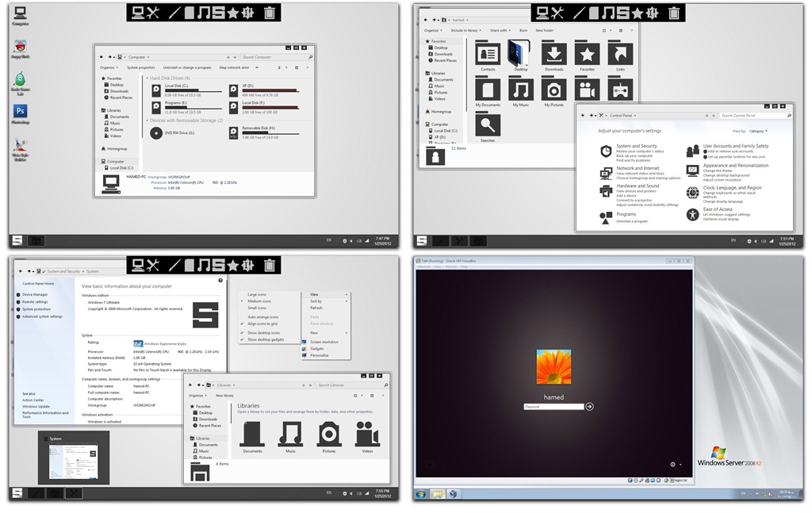This screenshot has width=812, height=513.
Task: Click the Ease of Access icon
Action: [692, 214]
